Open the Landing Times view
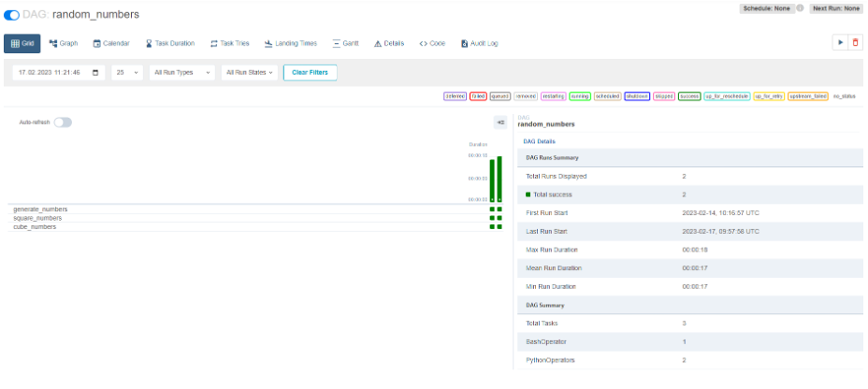The image size is (868, 389). coord(291,43)
